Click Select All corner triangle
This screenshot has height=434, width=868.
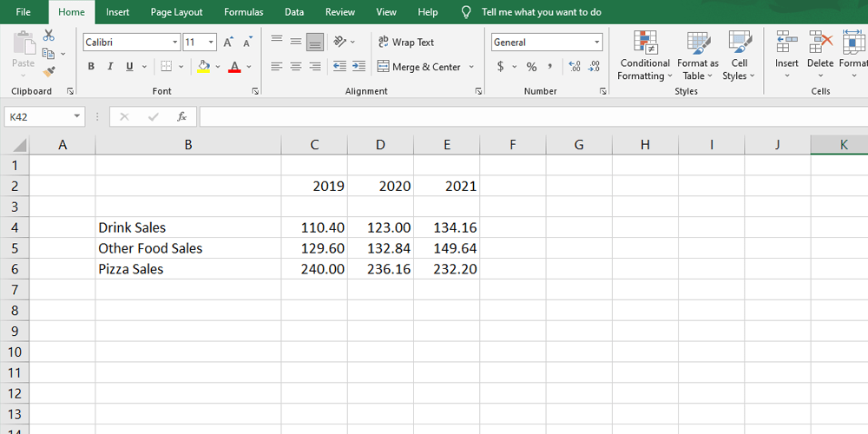tap(19, 146)
